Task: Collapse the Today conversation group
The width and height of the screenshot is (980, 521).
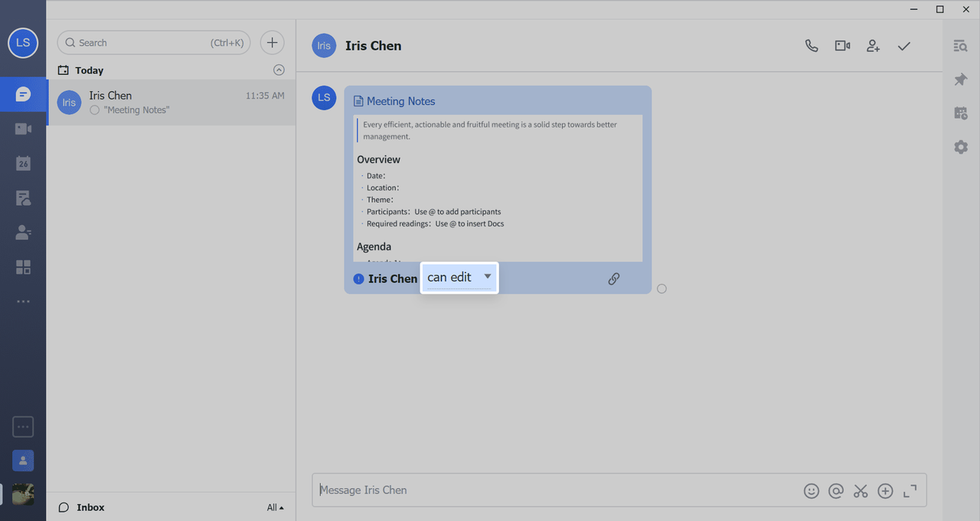Action: [279, 70]
